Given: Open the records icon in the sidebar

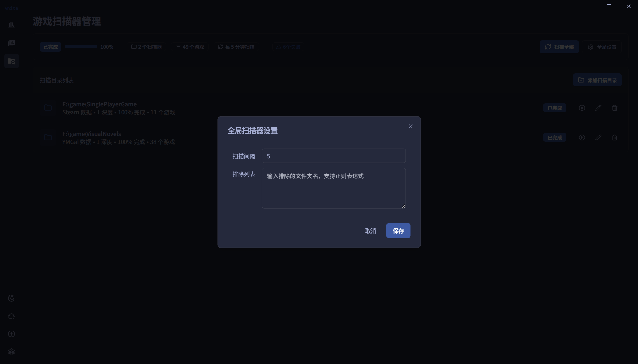Looking at the screenshot, I should (x=11, y=43).
